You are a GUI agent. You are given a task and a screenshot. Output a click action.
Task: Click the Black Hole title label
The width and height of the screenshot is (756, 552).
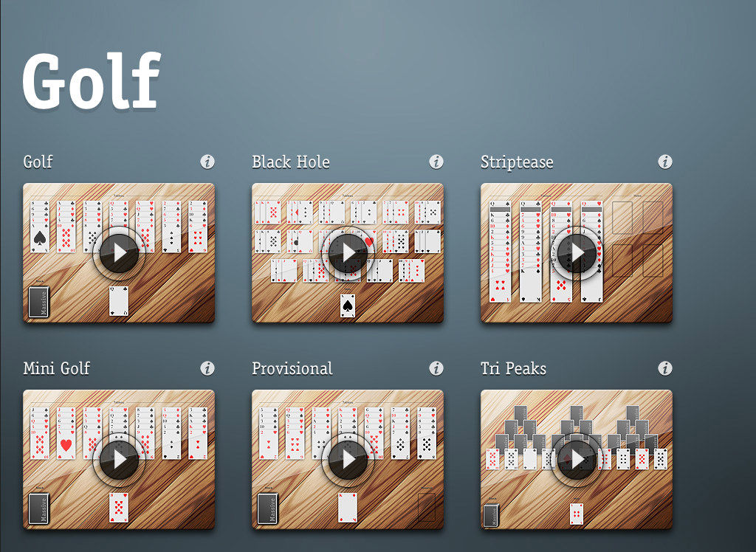click(291, 162)
